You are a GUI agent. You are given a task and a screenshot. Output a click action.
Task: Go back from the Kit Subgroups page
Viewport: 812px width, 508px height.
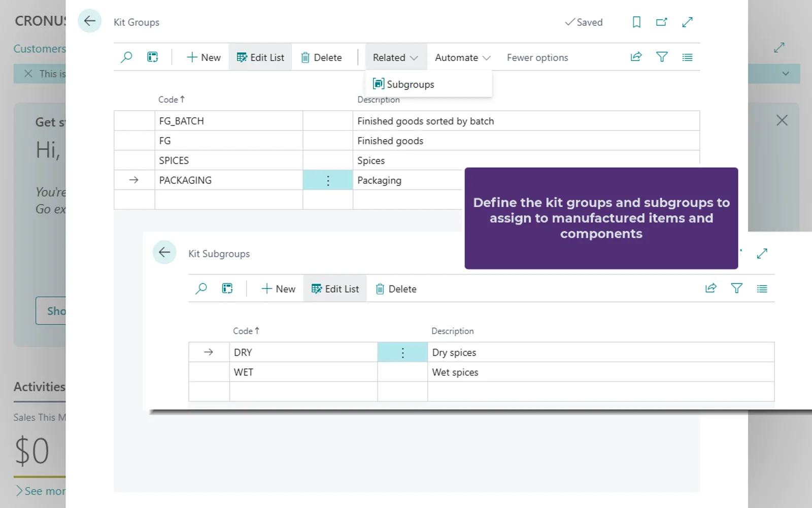pyautogui.click(x=164, y=252)
